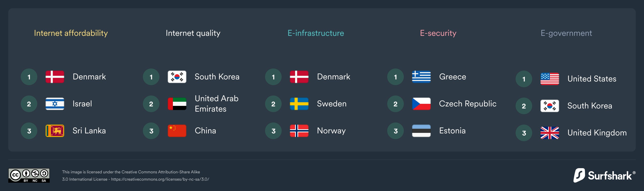Click the United States flag icon
644x191 pixels.
[x=550, y=79]
